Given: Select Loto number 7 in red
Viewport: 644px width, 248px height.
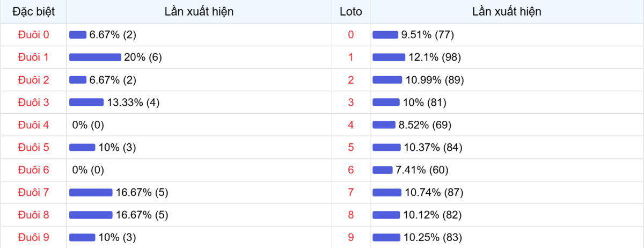Looking at the screenshot, I should (351, 192).
